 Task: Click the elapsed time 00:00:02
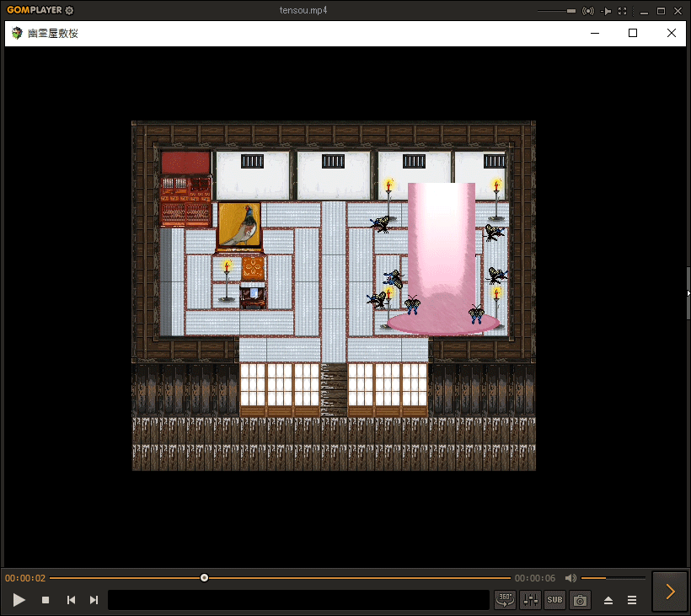[25, 578]
